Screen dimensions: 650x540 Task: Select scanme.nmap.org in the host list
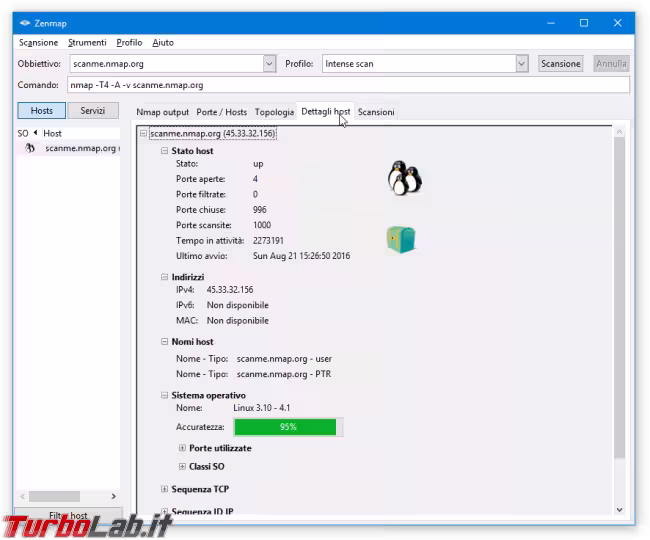pos(69,148)
